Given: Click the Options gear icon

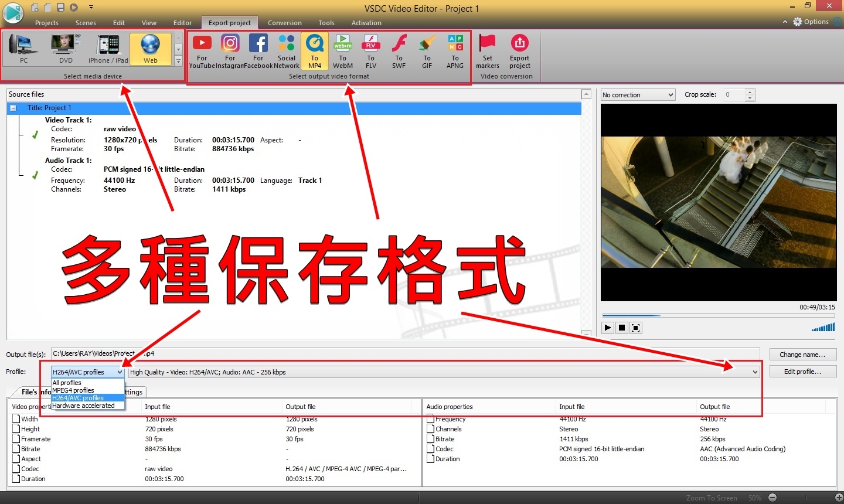Looking at the screenshot, I should [798, 22].
